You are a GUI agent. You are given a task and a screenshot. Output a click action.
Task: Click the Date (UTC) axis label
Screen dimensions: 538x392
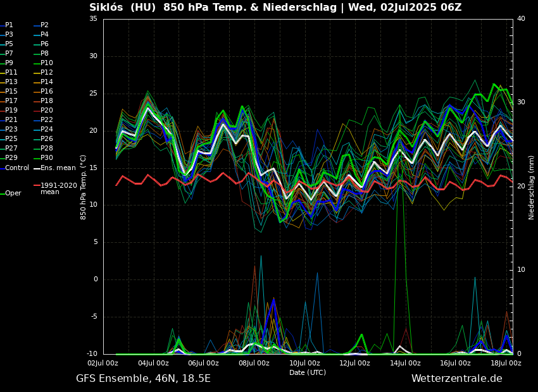tap(308, 372)
